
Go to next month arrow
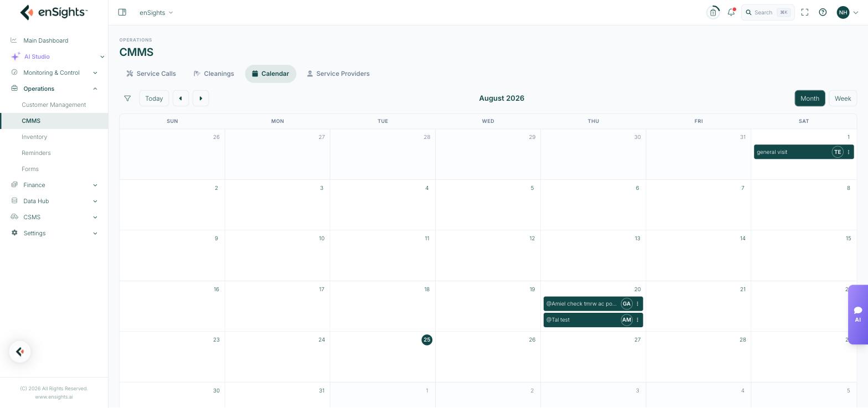201,99
